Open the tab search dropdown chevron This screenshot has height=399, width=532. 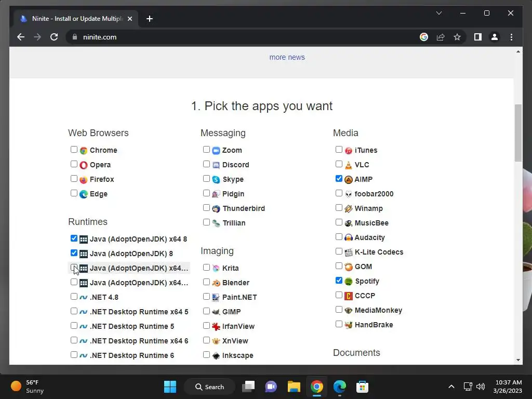click(438, 13)
